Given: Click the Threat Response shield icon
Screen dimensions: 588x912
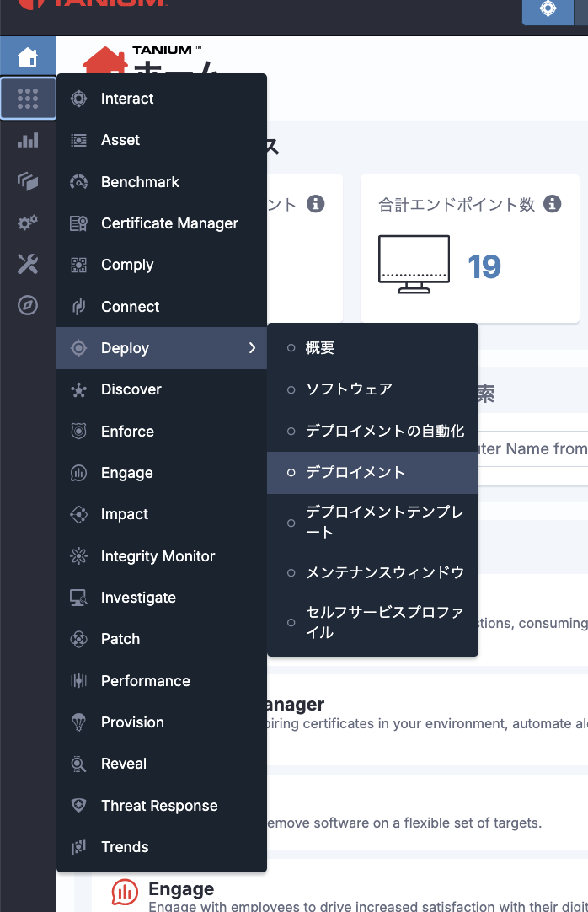Looking at the screenshot, I should click(x=80, y=806).
